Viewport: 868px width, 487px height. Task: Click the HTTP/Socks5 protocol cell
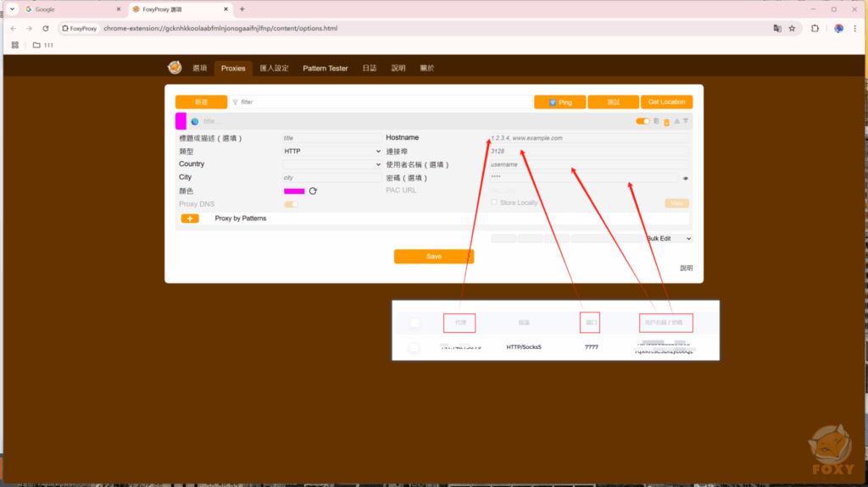524,347
